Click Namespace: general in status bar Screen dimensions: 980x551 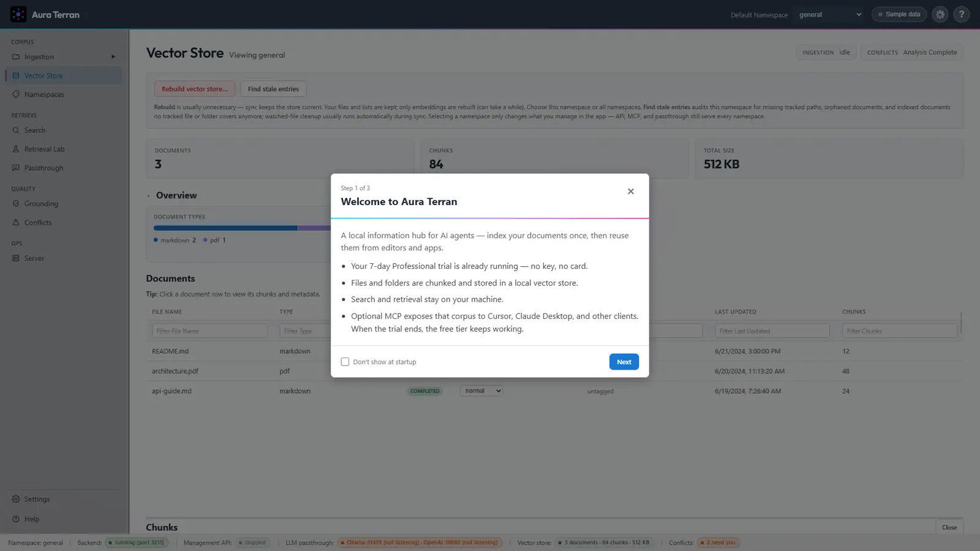[x=36, y=542]
